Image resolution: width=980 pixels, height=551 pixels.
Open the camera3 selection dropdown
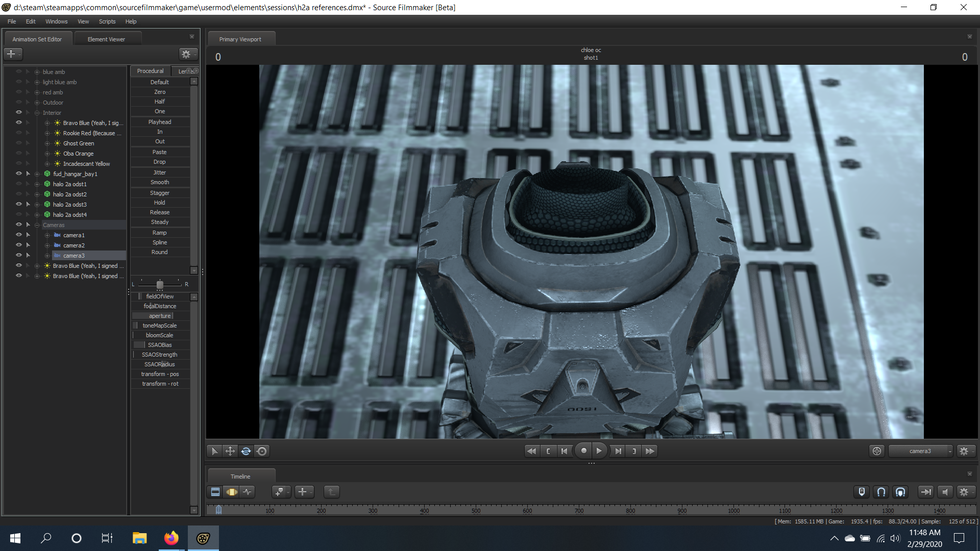(x=920, y=451)
